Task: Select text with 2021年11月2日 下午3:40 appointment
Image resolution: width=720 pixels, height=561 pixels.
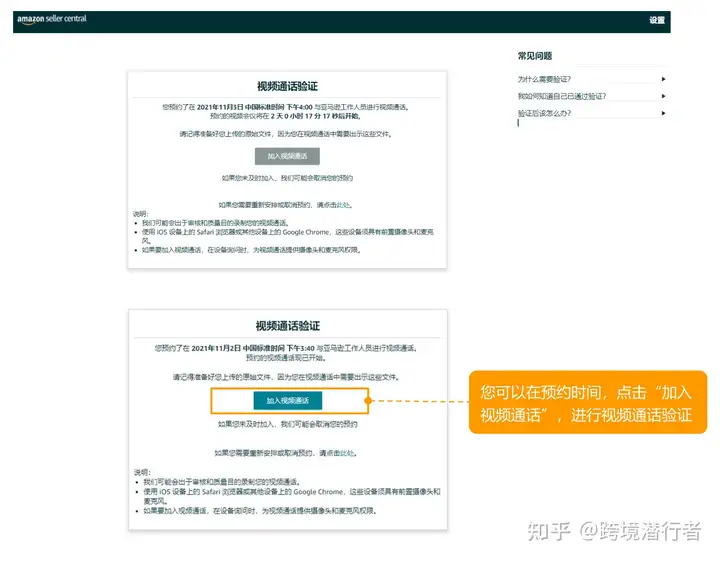Action: point(286,348)
